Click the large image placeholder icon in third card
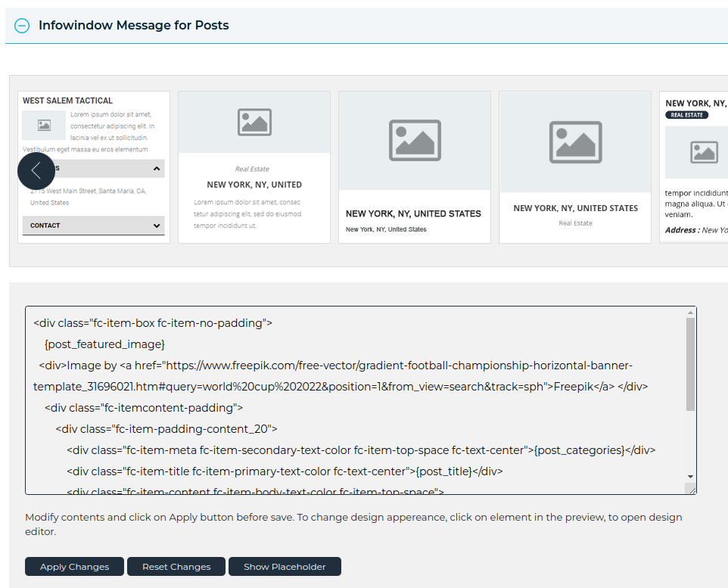This screenshot has height=588, width=728. (414, 140)
